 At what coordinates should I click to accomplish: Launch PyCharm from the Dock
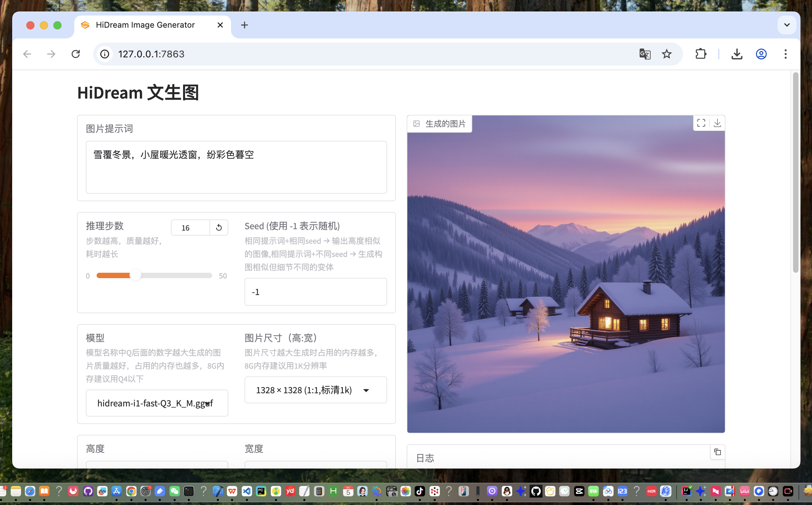coord(261,491)
